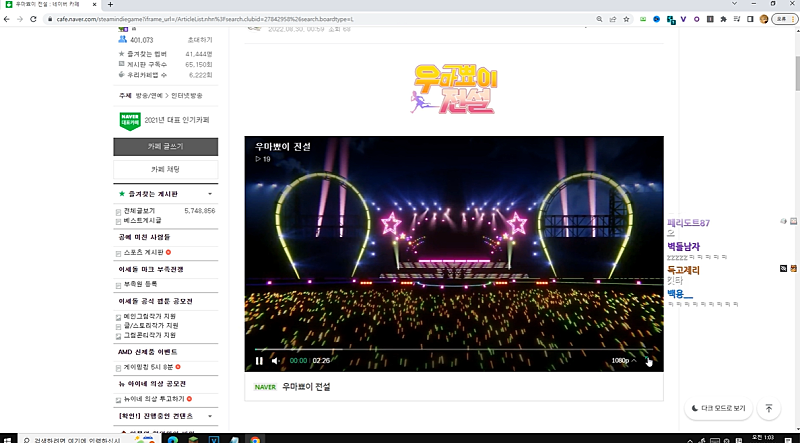Screen dimensions: 800x443
Task: Pause the 우마뾰이 전설 video
Action: (259, 361)
